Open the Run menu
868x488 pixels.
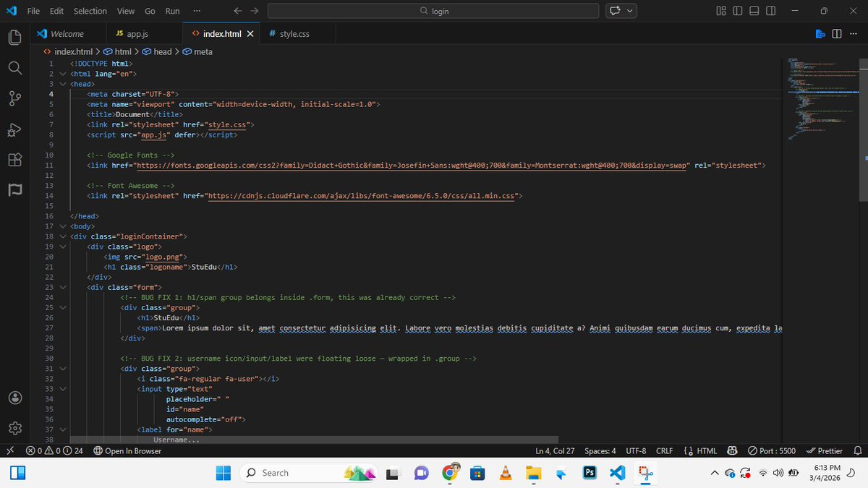point(172,11)
